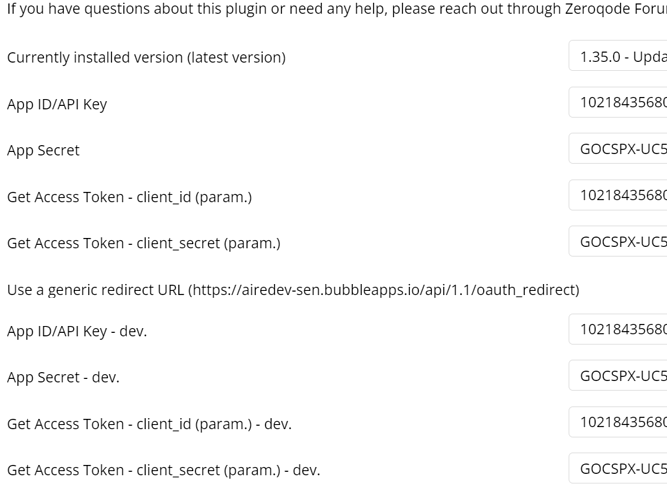Click the 'Get Access Token - client_secret (param.)' label
The width and height of the screenshot is (667, 500).
(144, 243)
